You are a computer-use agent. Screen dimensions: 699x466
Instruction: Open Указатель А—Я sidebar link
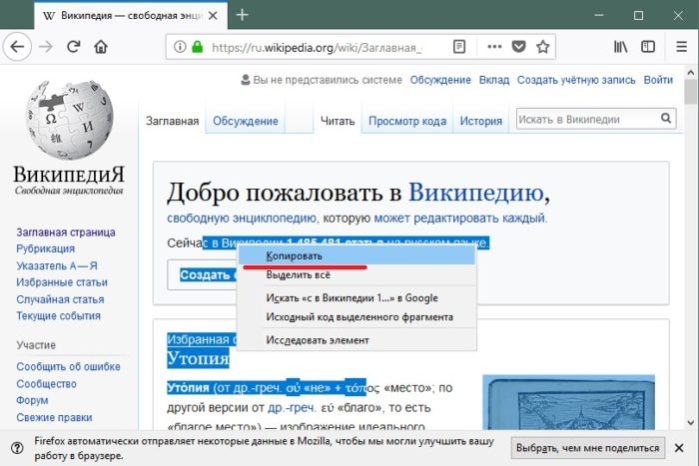57,266
